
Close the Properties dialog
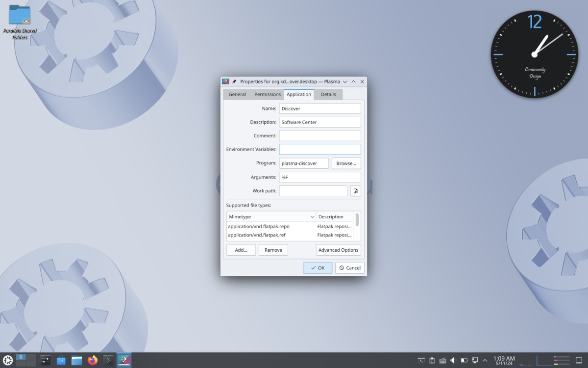click(362, 81)
